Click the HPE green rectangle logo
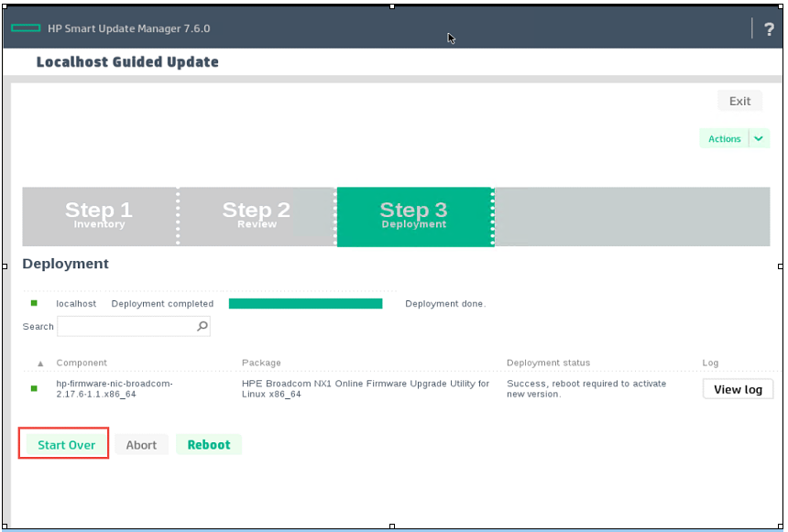Screen dimensions: 788x532 pyautogui.click(x=26, y=28)
